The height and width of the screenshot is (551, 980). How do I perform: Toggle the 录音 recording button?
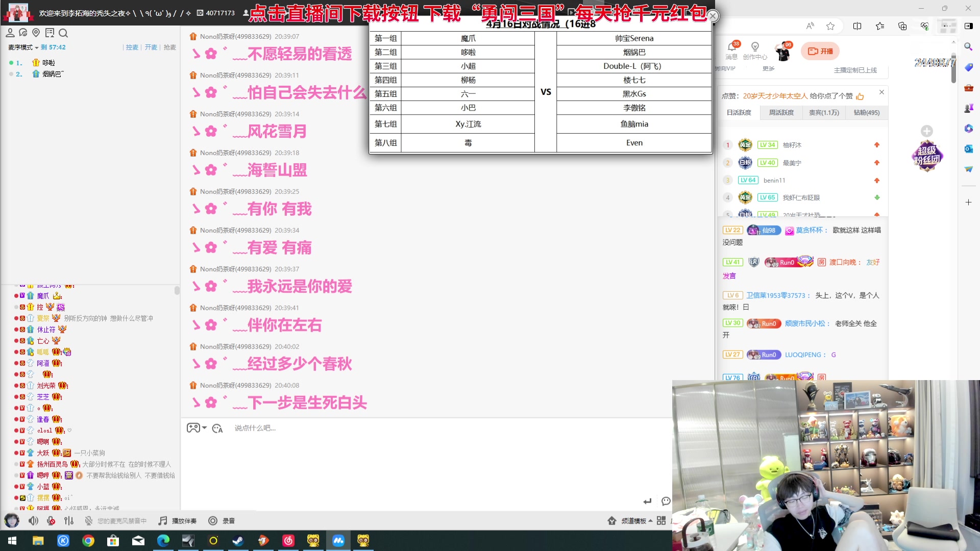[213, 521]
